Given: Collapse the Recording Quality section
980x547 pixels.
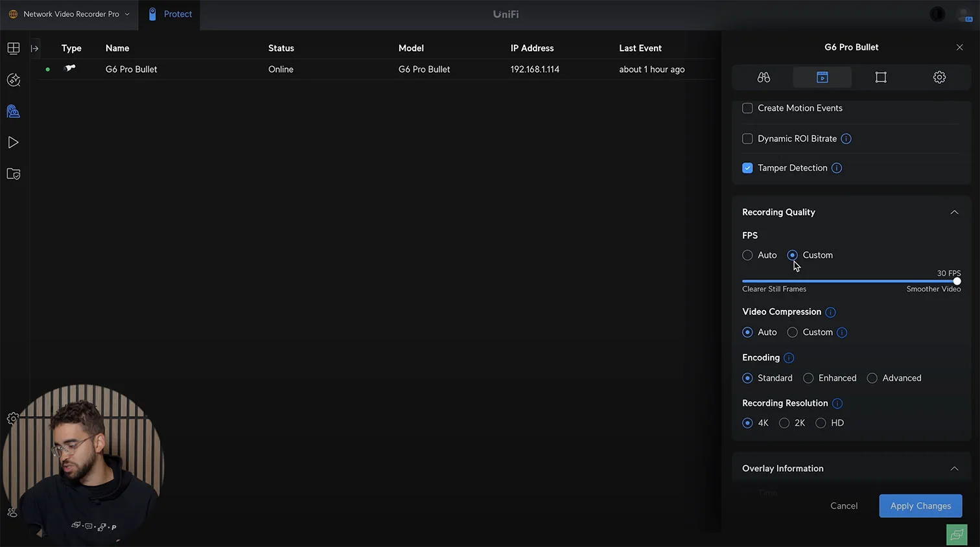Looking at the screenshot, I should coord(954,213).
